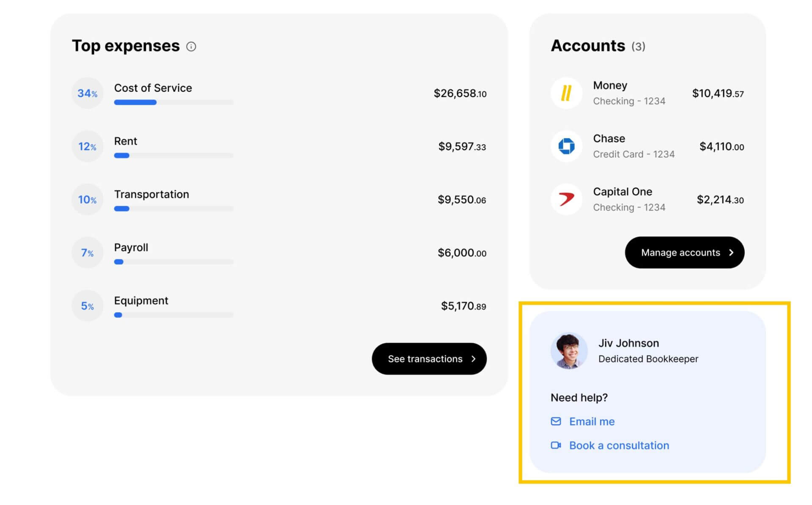Click the 12% badge for Rent
Viewport: 812px width, 505px height.
pos(88,146)
